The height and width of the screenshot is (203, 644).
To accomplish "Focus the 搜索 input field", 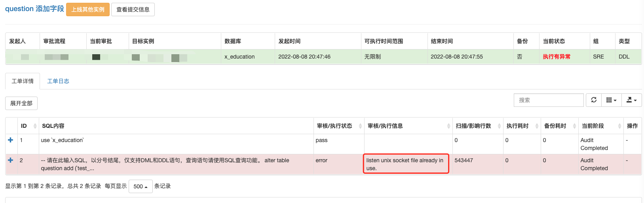I will (x=549, y=100).
